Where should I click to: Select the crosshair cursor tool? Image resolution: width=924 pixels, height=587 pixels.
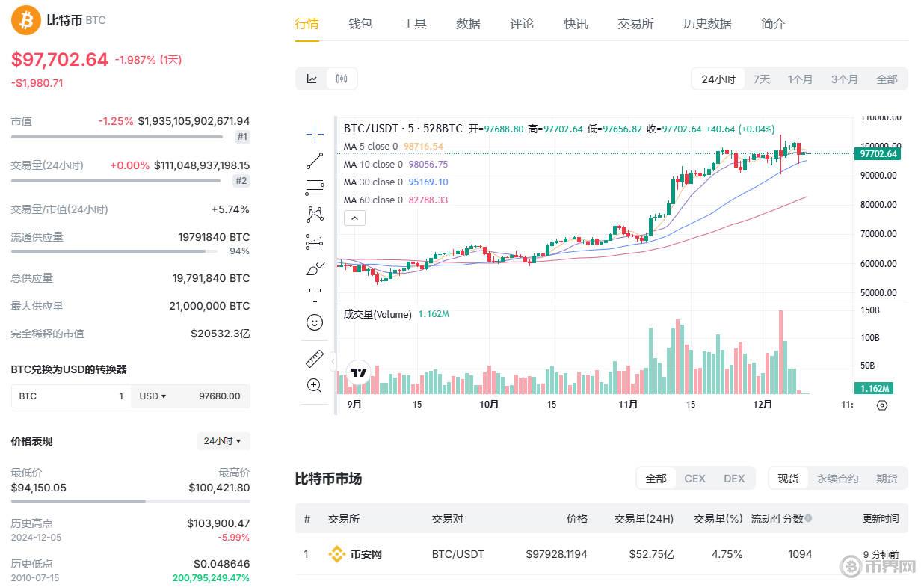[315, 134]
